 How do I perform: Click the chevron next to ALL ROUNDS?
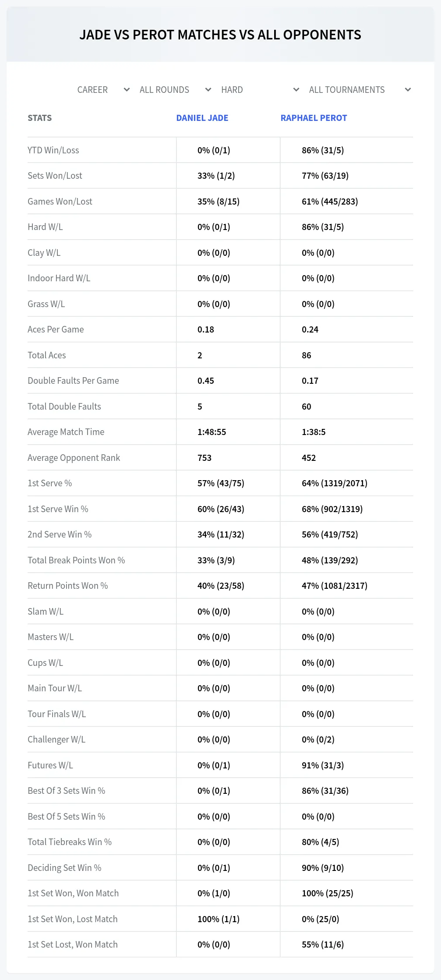tap(208, 90)
